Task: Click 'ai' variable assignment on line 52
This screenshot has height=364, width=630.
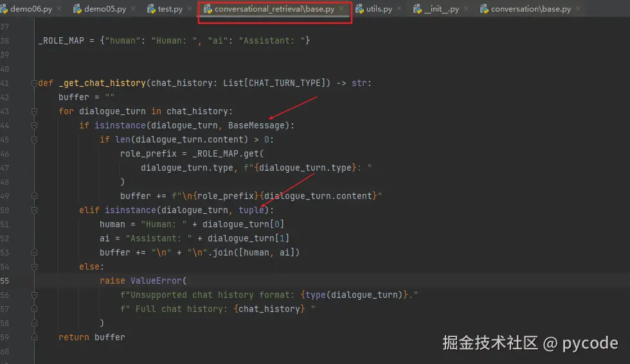Action: coord(104,238)
